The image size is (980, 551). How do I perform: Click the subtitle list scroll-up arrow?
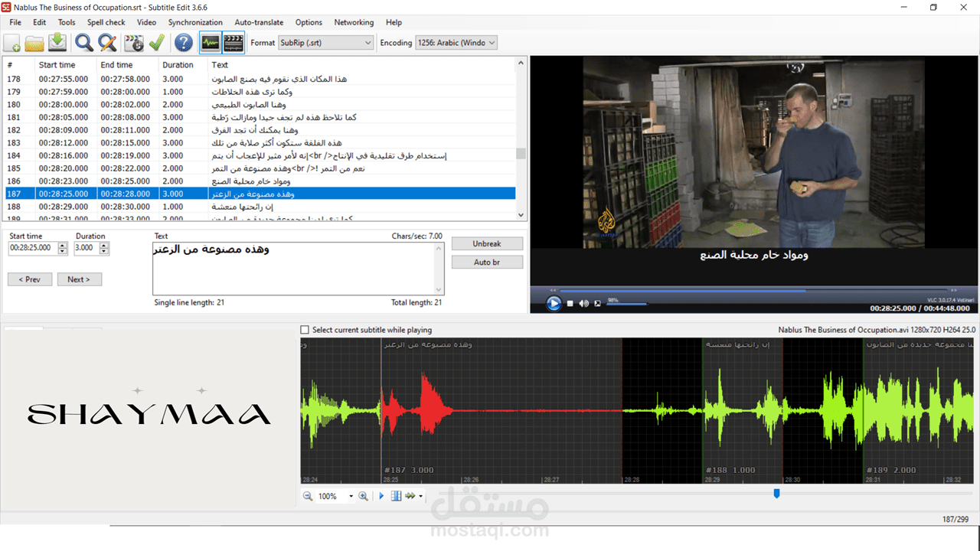(x=521, y=64)
